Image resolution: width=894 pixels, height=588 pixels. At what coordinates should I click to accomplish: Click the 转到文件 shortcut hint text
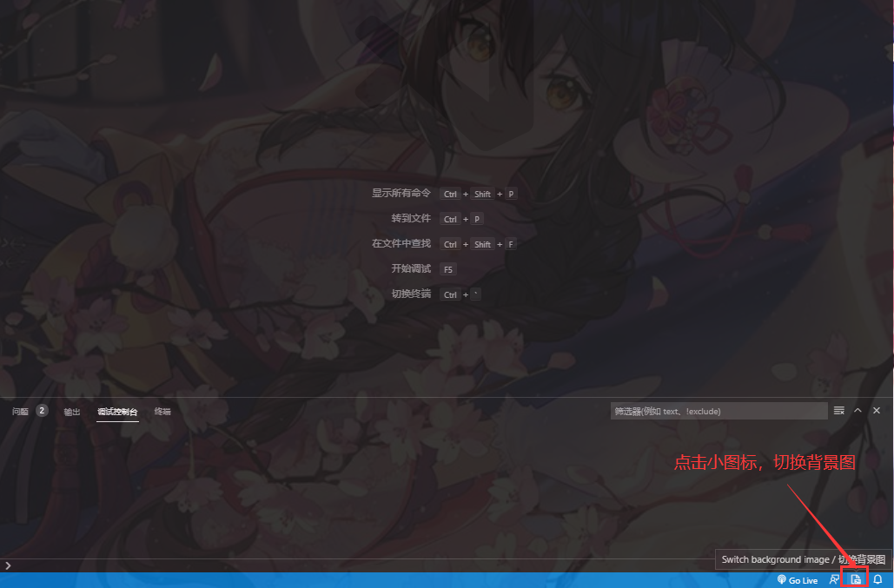(410, 218)
